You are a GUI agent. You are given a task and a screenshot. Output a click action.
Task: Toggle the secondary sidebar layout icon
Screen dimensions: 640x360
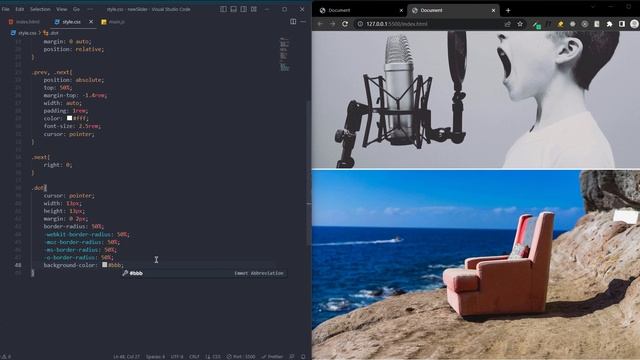(244, 9)
